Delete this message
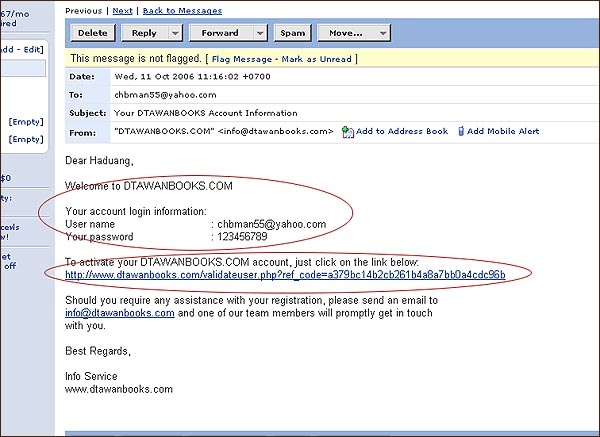This screenshot has width=600, height=437. (x=93, y=33)
